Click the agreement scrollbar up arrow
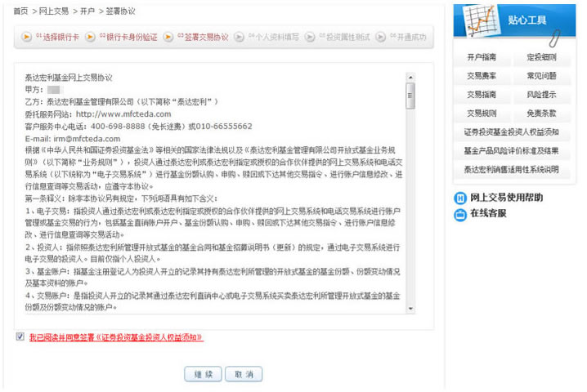Viewport: 587px width, 392px height. pyautogui.click(x=410, y=77)
